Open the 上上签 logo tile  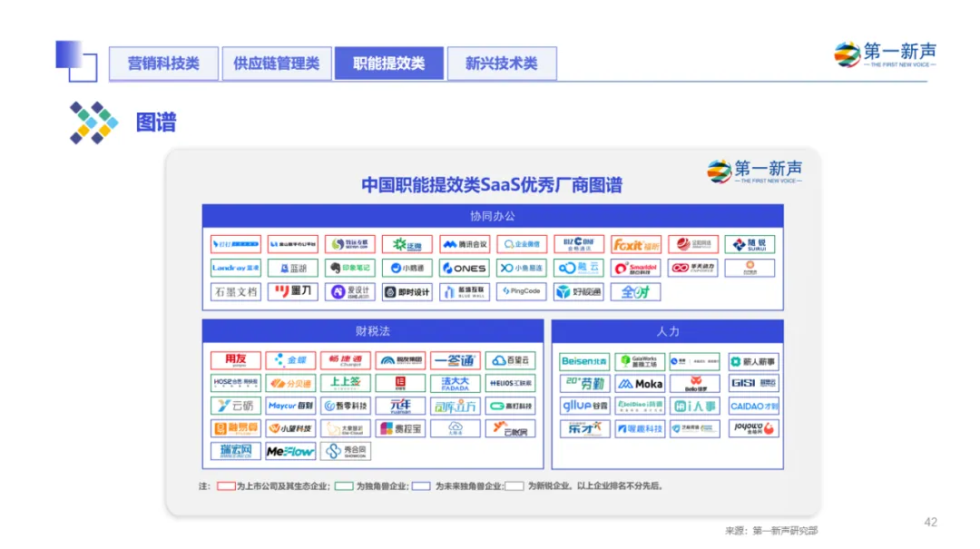[346, 383]
